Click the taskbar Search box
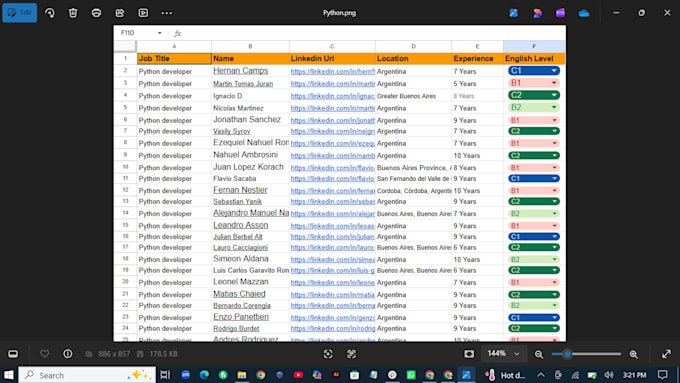 point(87,375)
